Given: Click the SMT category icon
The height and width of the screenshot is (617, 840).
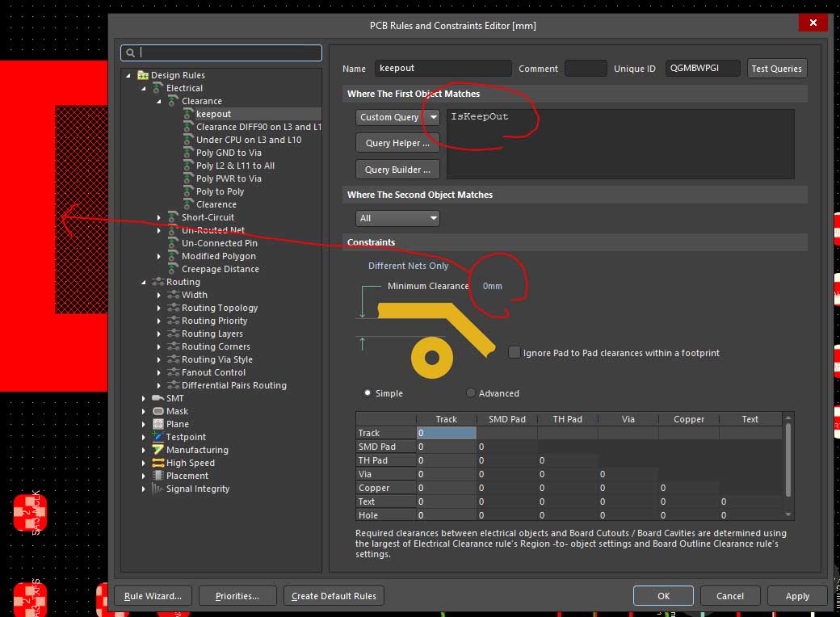Looking at the screenshot, I should (158, 398).
